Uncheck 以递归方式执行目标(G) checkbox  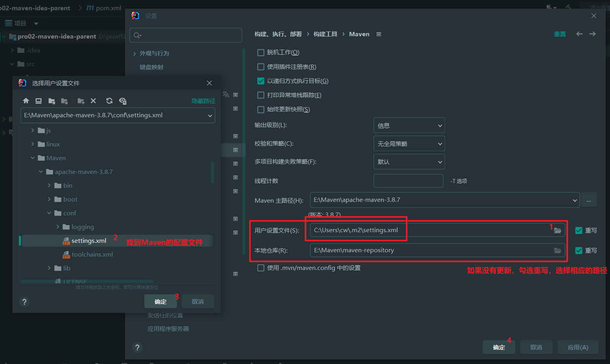(x=261, y=81)
